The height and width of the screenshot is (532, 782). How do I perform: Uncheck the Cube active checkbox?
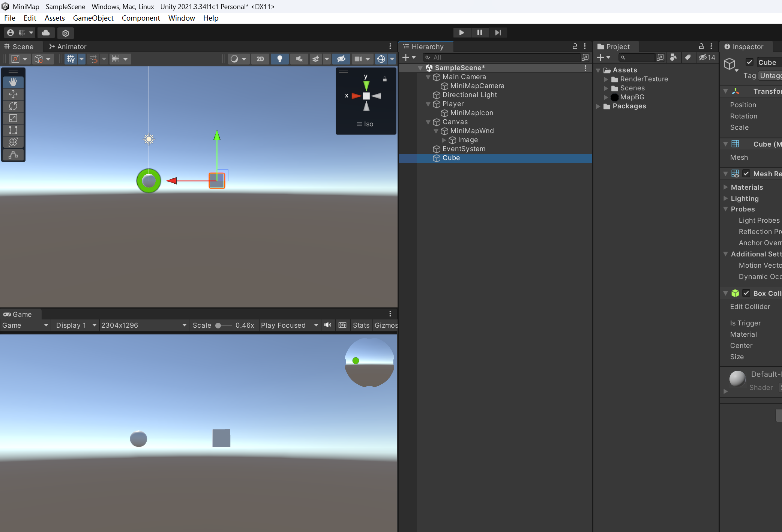coord(749,62)
